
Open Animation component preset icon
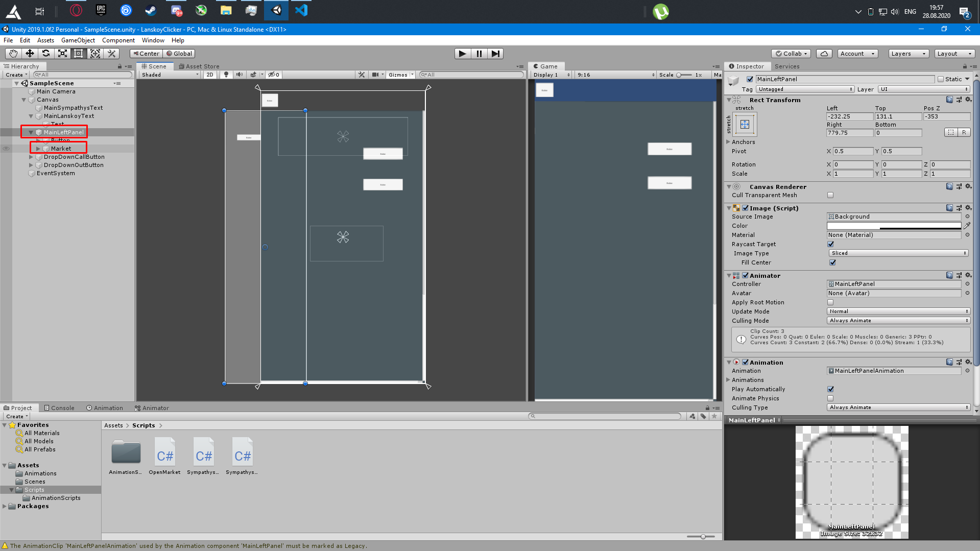point(959,362)
